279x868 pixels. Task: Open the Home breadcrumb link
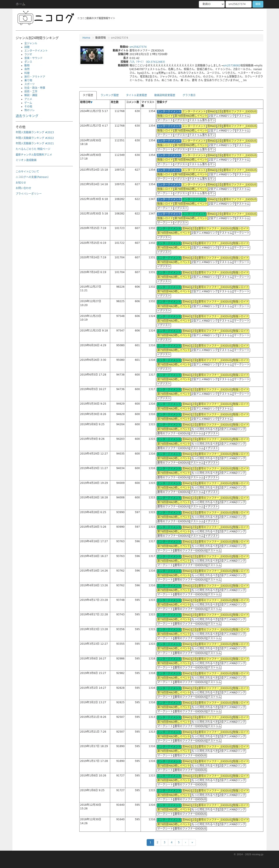click(86, 38)
